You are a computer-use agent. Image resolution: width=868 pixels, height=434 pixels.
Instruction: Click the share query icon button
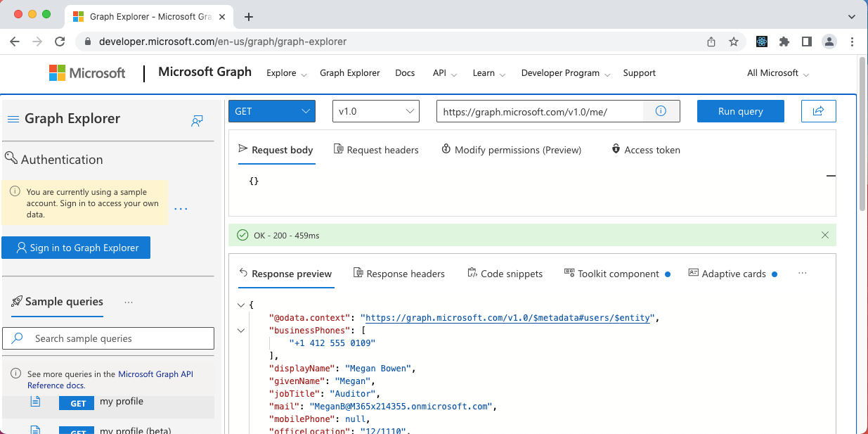click(818, 111)
